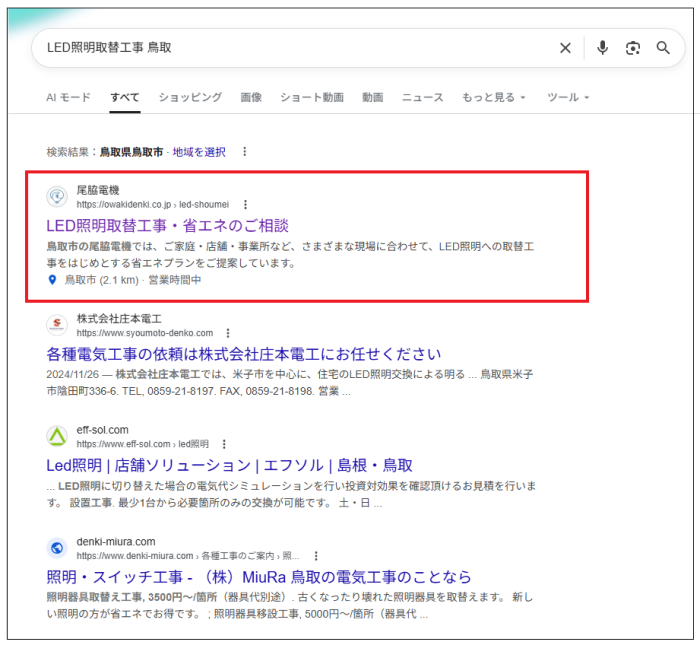Click the 鳥取市 (2.1 km) · 営業時間中 text
700x645 pixels.
click(133, 280)
